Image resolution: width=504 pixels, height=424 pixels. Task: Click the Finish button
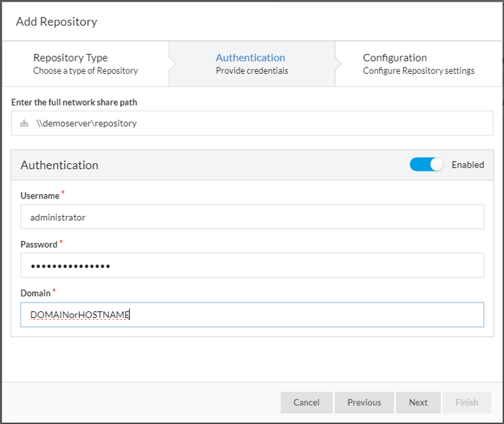point(467,403)
